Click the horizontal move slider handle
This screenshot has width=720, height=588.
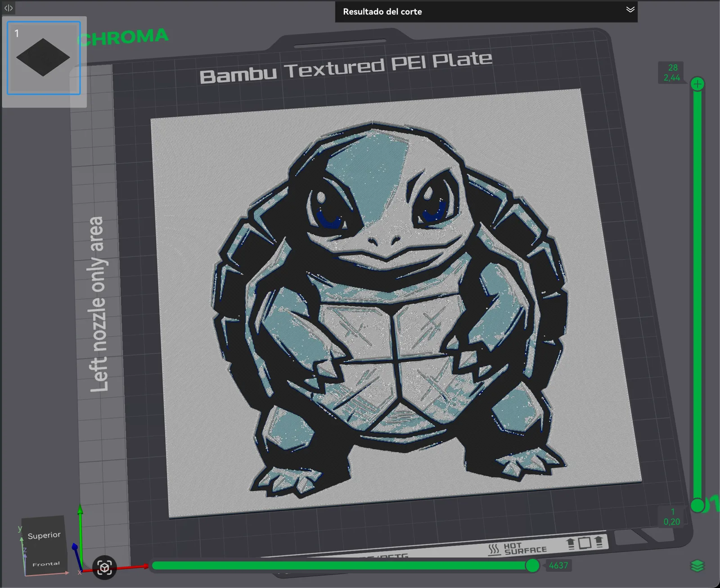coord(532,565)
